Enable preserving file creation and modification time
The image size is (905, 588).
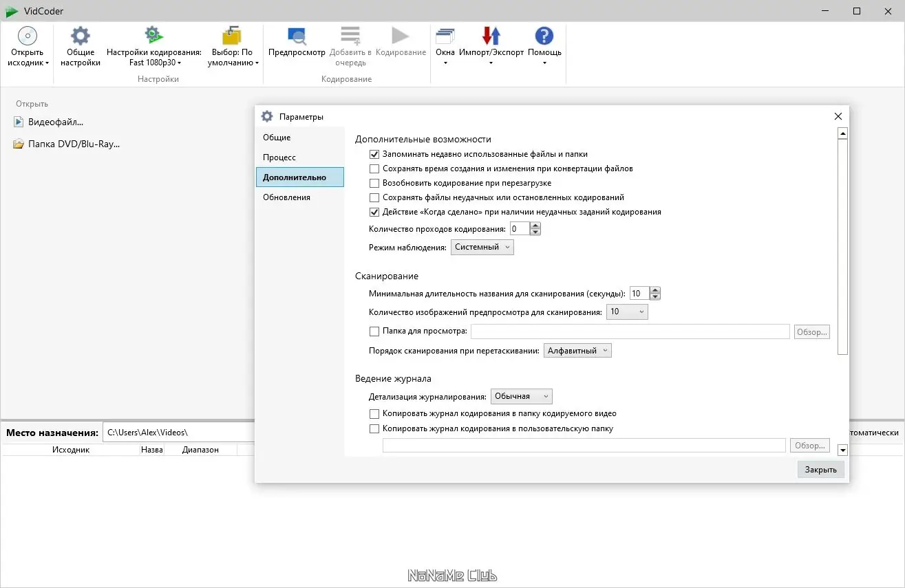coord(374,168)
